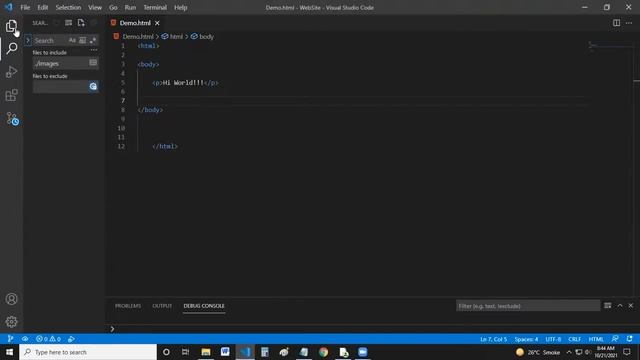Open the File menu
Screen dimensions: 640x360
[x=25, y=7]
